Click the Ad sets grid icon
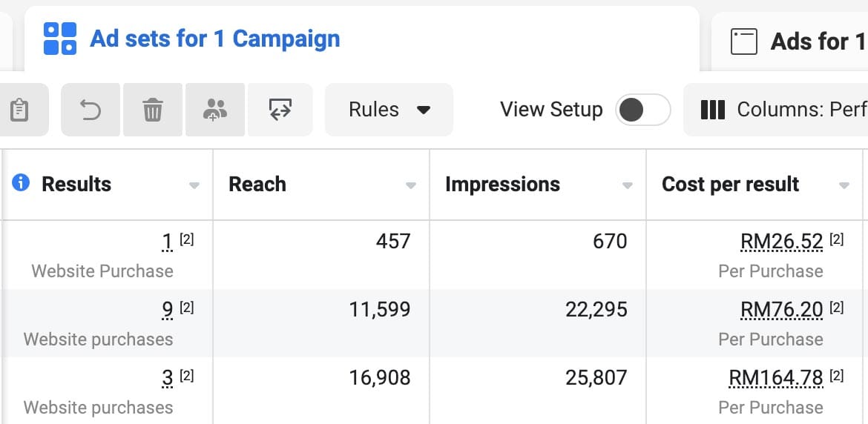Viewport: 868px width, 424px height. pyautogui.click(x=60, y=39)
